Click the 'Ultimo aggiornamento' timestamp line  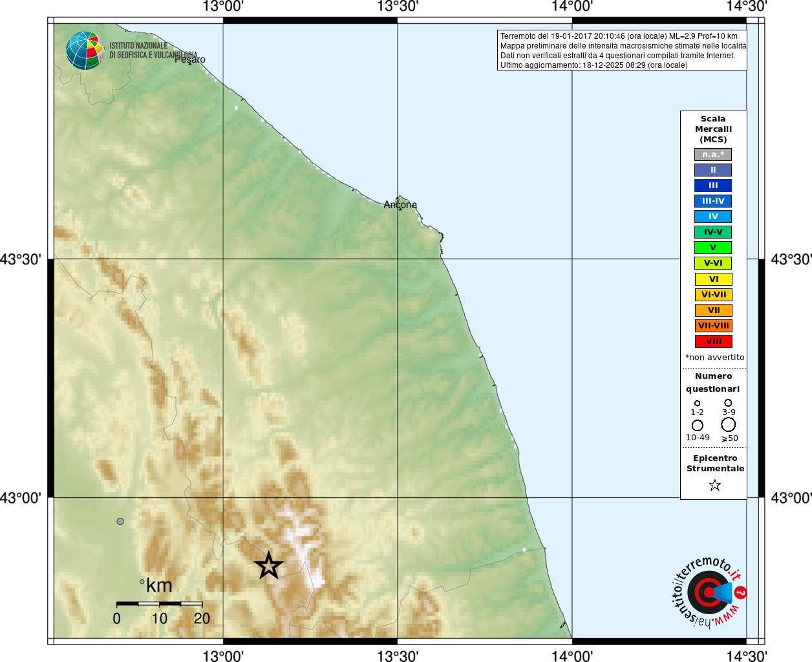pos(593,65)
